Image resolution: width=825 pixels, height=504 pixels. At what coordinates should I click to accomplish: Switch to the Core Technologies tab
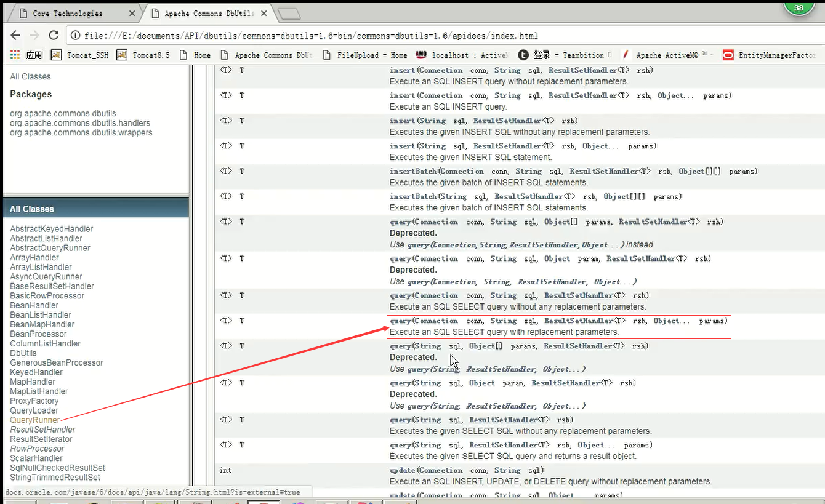pyautogui.click(x=68, y=12)
